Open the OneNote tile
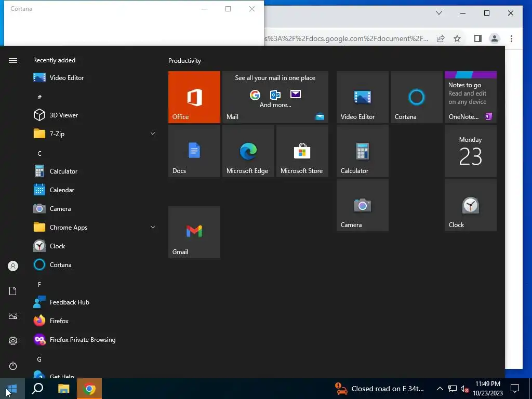This screenshot has height=399, width=532. click(x=471, y=97)
